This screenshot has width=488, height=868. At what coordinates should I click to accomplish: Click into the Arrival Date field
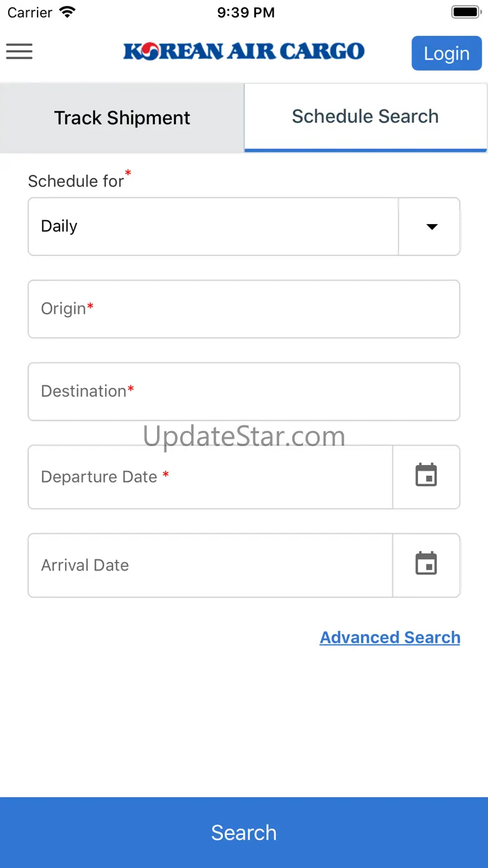[210, 565]
